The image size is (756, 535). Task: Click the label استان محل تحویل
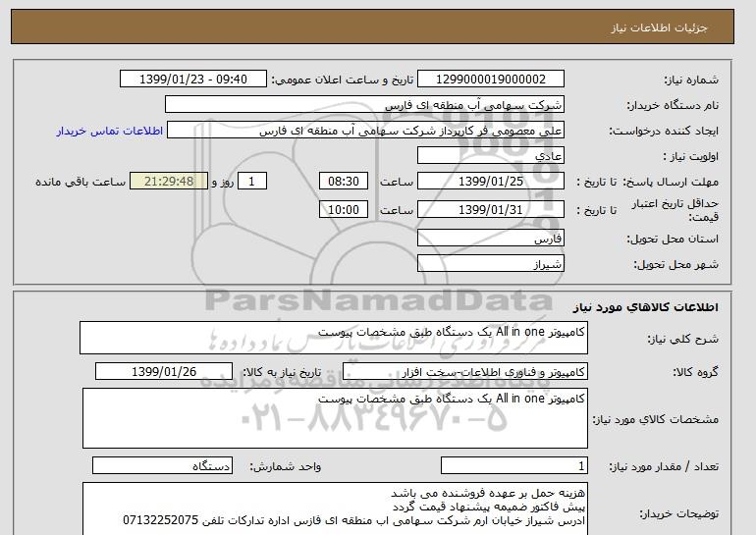[x=673, y=239]
